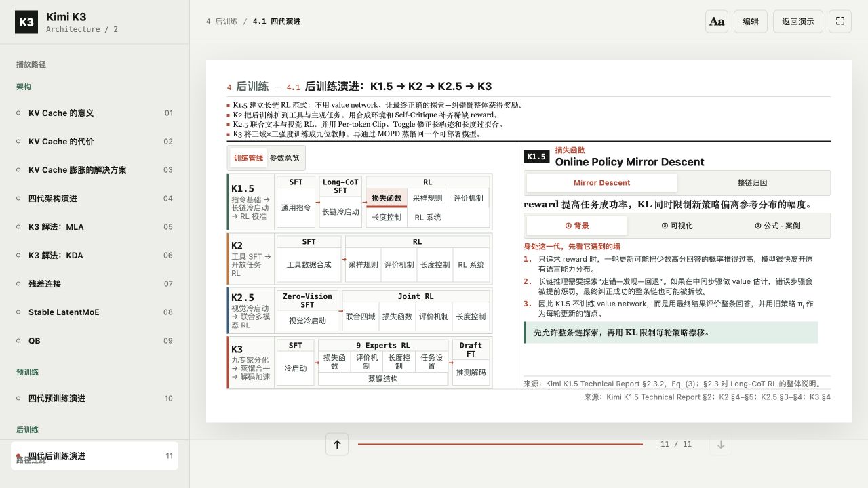Viewport: 868px width, 488px height.
Task: Select the K2 row header
Action: [251, 259]
